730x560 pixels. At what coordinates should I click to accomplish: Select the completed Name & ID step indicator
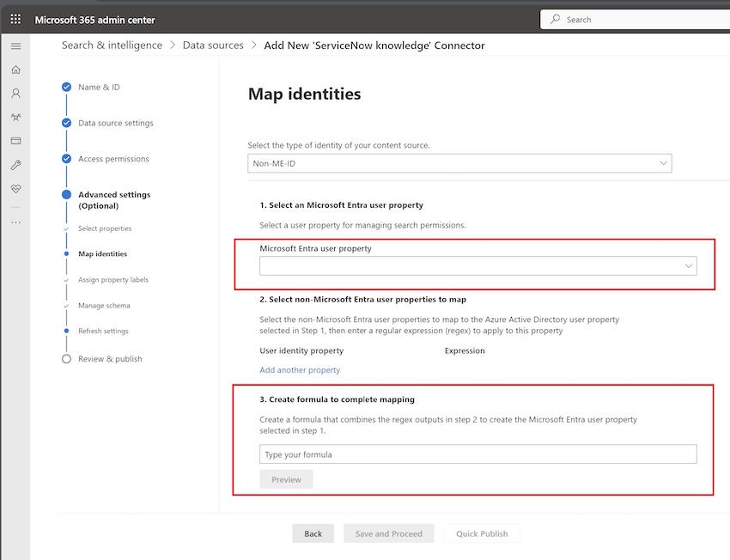(66, 86)
